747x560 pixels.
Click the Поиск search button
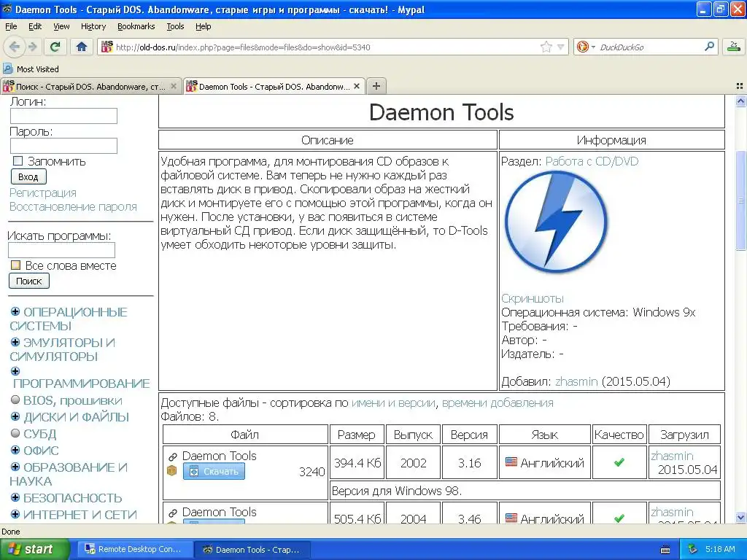click(x=29, y=281)
